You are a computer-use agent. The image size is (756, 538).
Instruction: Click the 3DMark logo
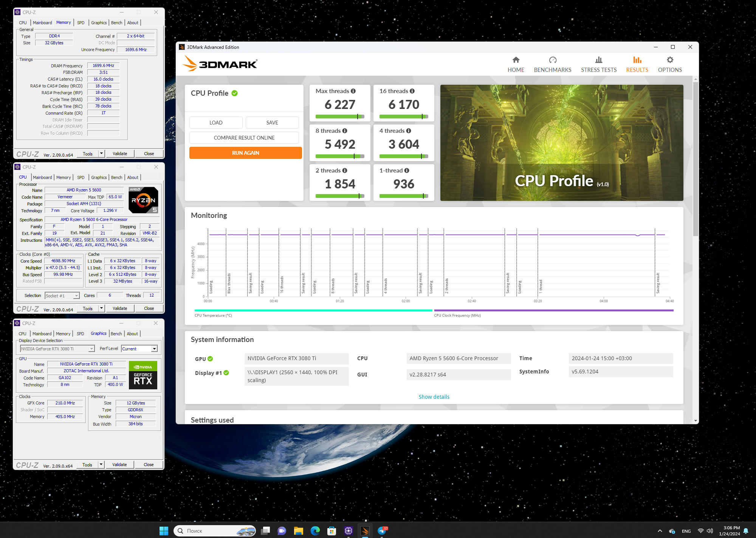click(x=220, y=64)
